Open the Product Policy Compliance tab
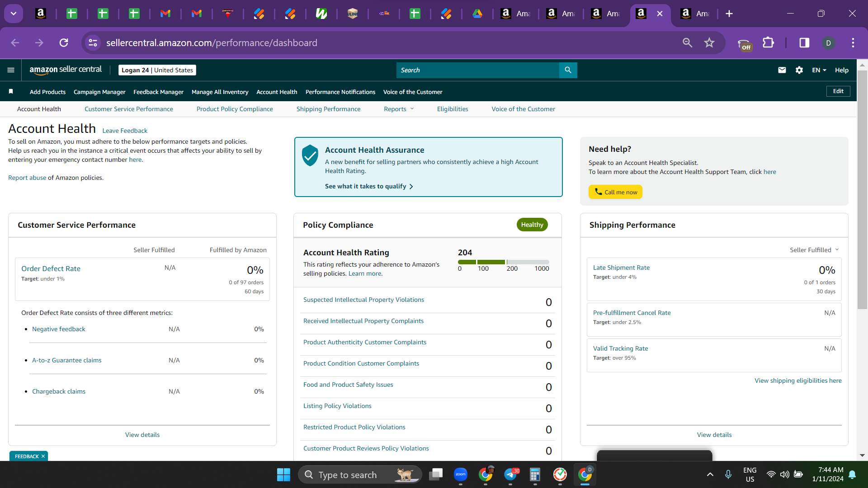Viewport: 868px width, 488px height. [x=235, y=109]
